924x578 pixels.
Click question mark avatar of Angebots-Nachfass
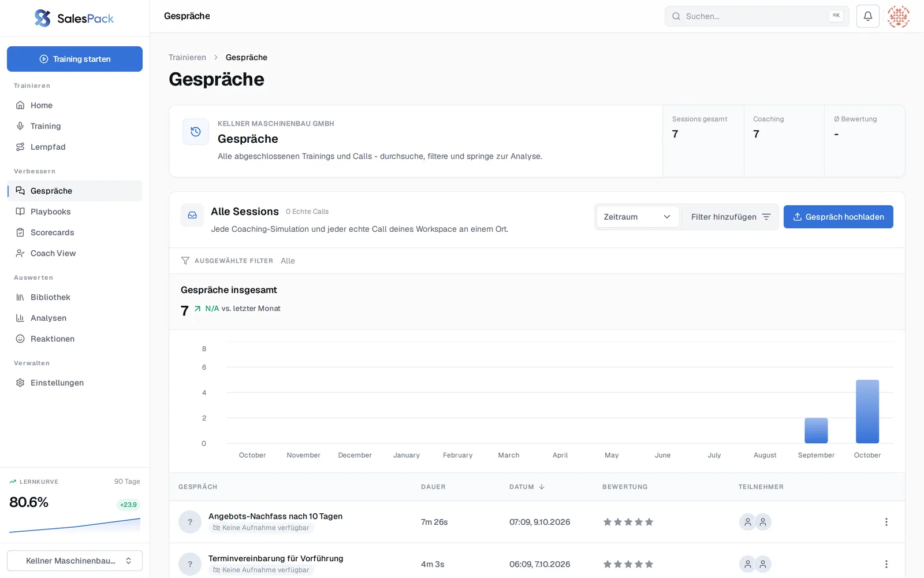coord(190,522)
